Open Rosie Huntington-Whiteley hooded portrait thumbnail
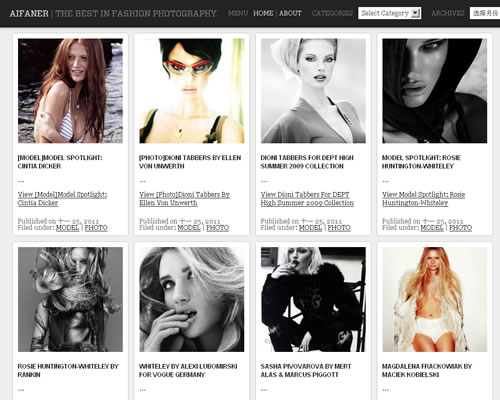Image resolution: width=500 pixels, height=400 pixels. [x=435, y=91]
